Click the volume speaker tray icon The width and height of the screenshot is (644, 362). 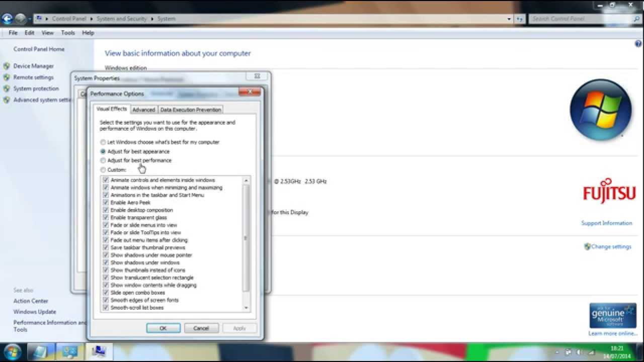[579, 352]
